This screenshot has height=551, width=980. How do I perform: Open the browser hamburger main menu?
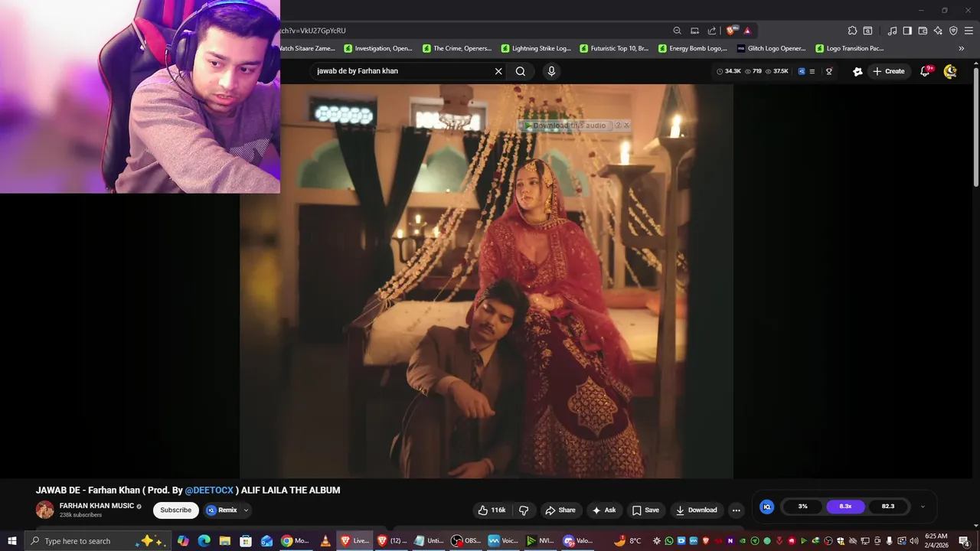(969, 31)
